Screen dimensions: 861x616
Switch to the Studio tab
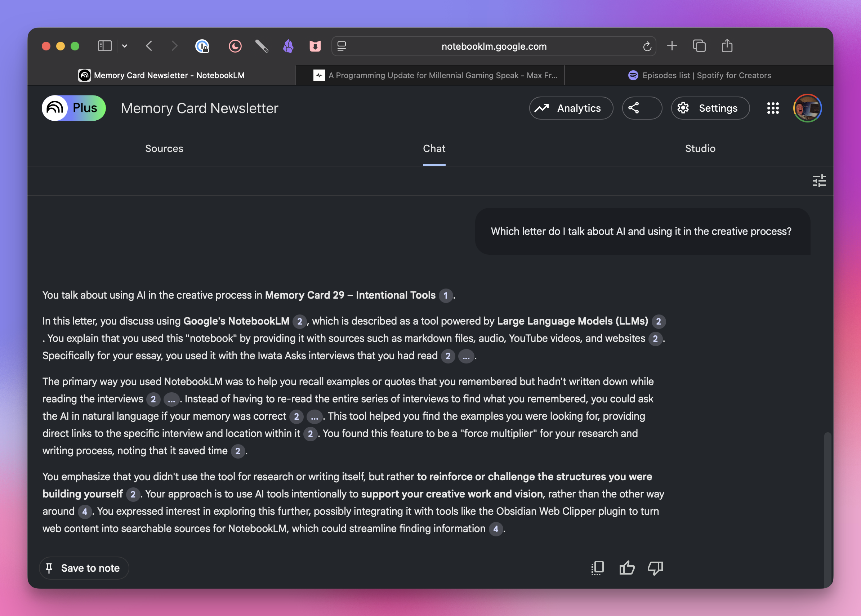pyautogui.click(x=700, y=148)
